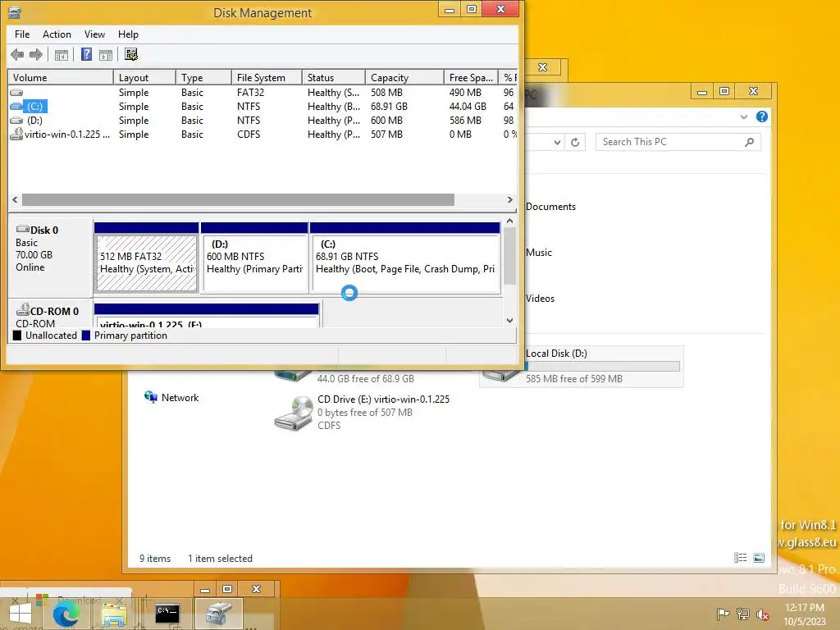Click the disk view scroll-up arrow
This screenshot has width=840, height=630.
pos(509,221)
